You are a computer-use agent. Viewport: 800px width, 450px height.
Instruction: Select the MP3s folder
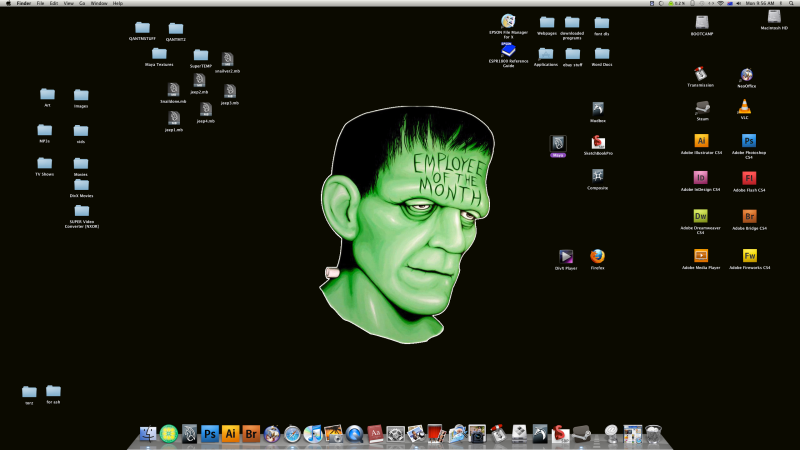click(44, 130)
